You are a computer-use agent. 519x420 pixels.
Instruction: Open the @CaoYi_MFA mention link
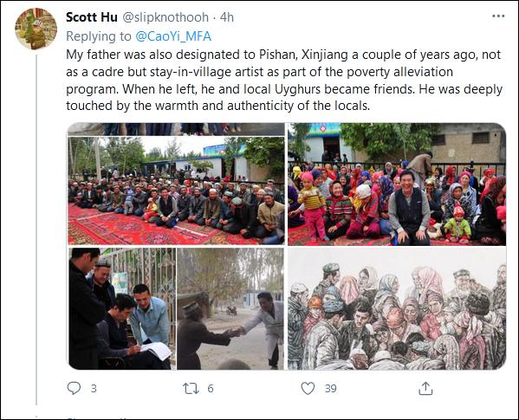(x=173, y=36)
